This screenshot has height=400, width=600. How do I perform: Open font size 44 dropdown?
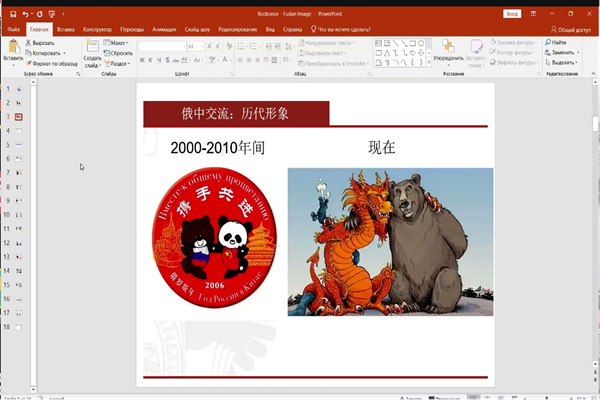[196, 46]
